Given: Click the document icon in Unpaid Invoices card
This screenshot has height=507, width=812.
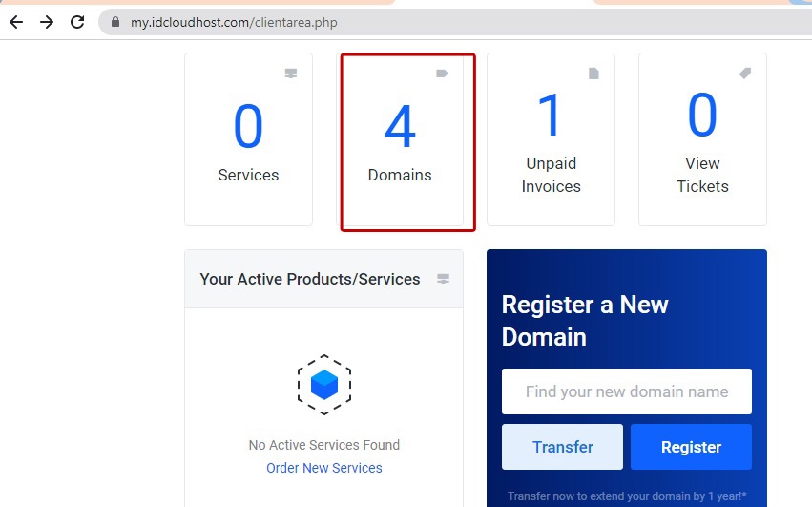Looking at the screenshot, I should point(593,74).
